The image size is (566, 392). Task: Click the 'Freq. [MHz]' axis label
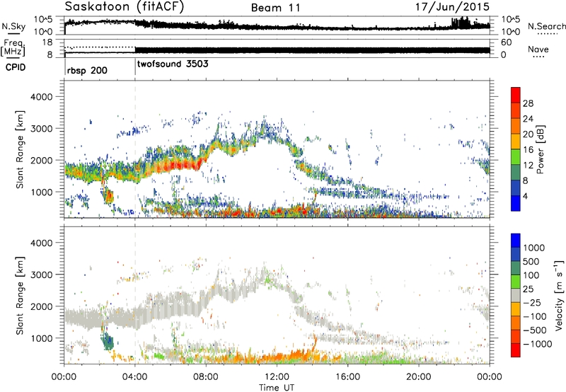tap(13, 47)
